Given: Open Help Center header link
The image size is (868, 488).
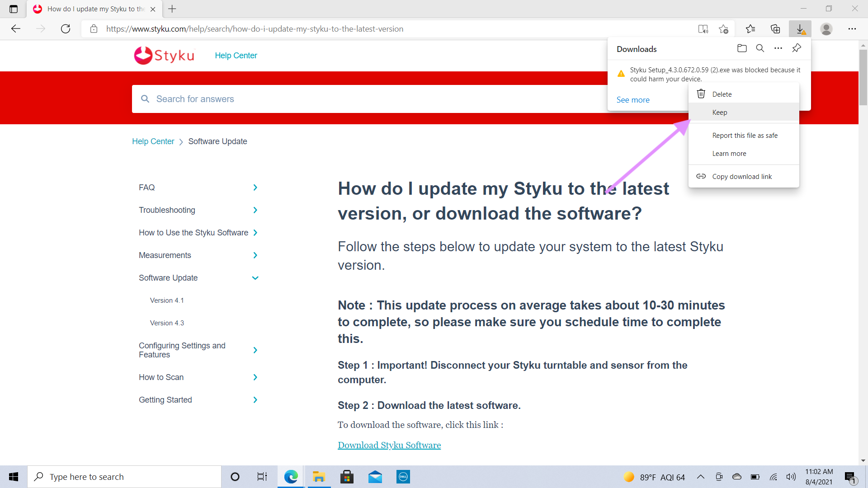Looking at the screenshot, I should point(236,56).
